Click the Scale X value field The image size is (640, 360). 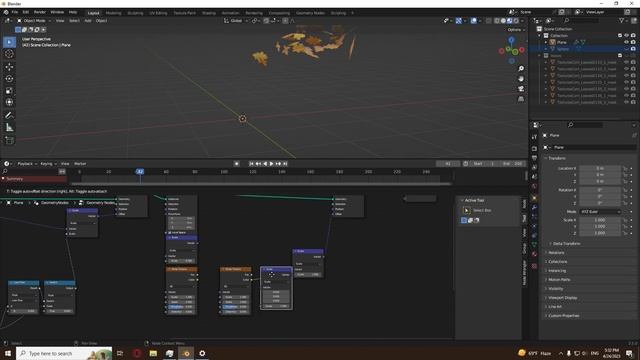(600, 220)
